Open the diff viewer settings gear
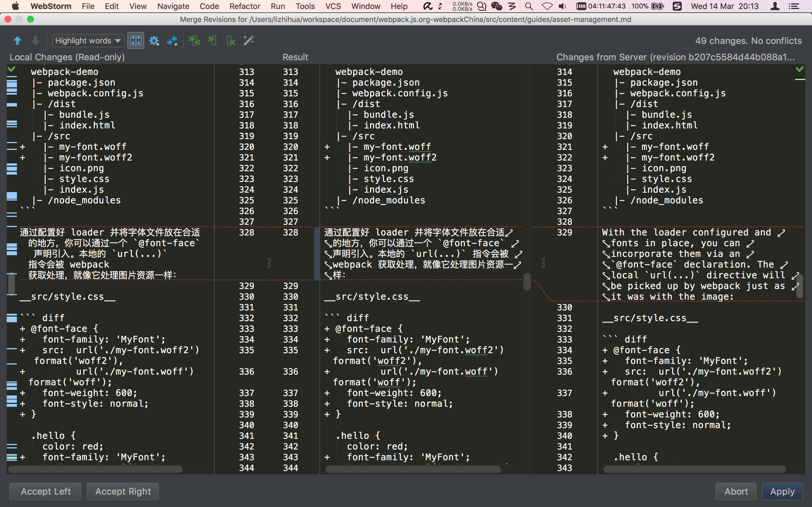This screenshot has height=507, width=812. (x=153, y=40)
